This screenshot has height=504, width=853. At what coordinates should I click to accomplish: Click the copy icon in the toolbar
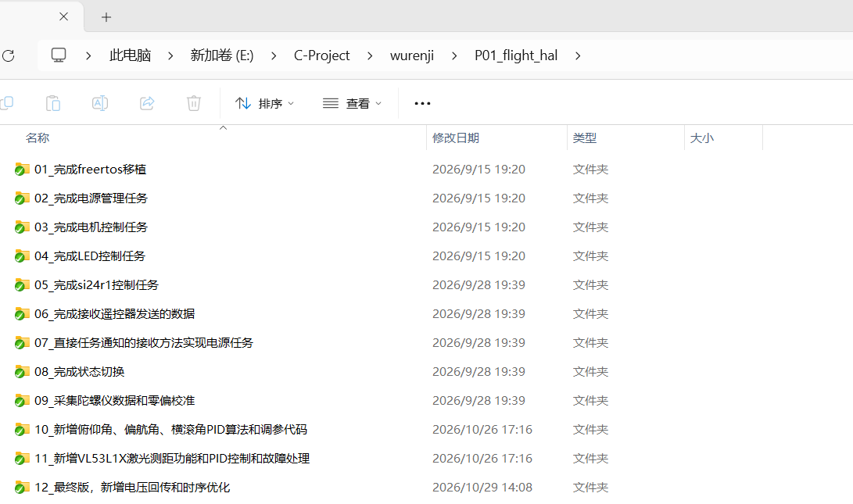point(6,103)
